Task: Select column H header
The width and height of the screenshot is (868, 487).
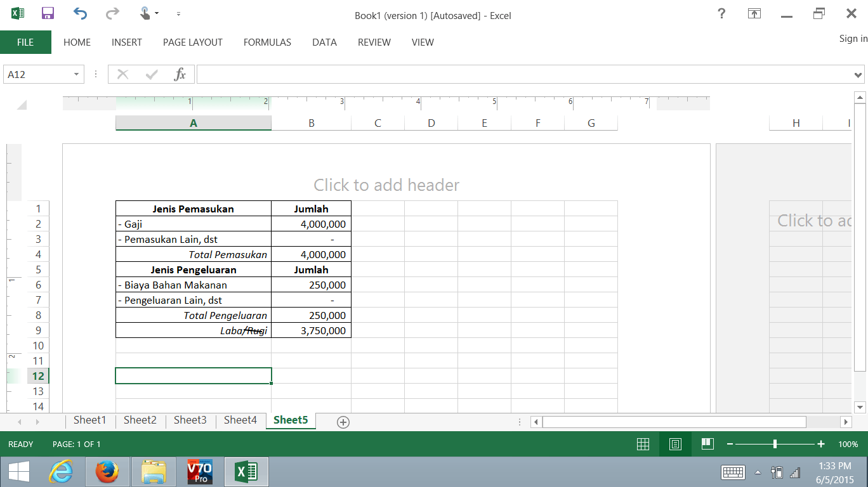Action: pos(796,123)
